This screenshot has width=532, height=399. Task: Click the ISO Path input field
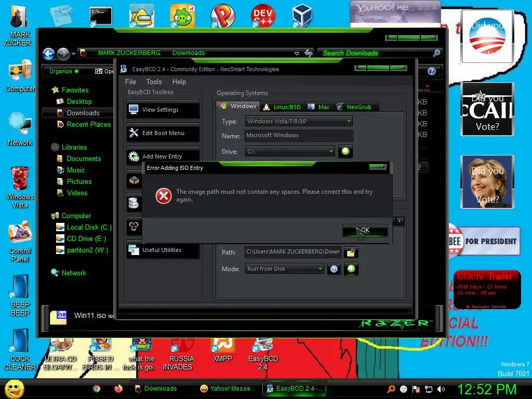(x=293, y=252)
